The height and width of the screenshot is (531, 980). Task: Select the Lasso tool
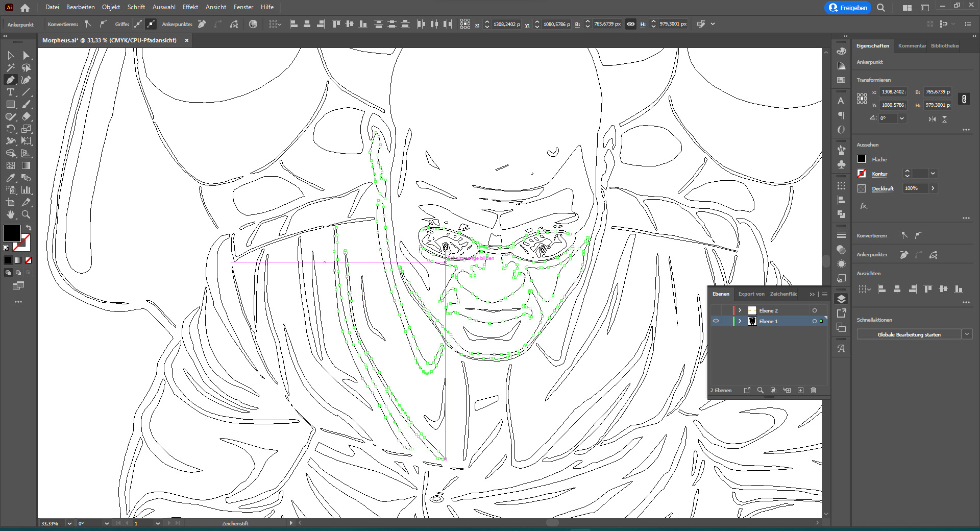click(x=27, y=67)
